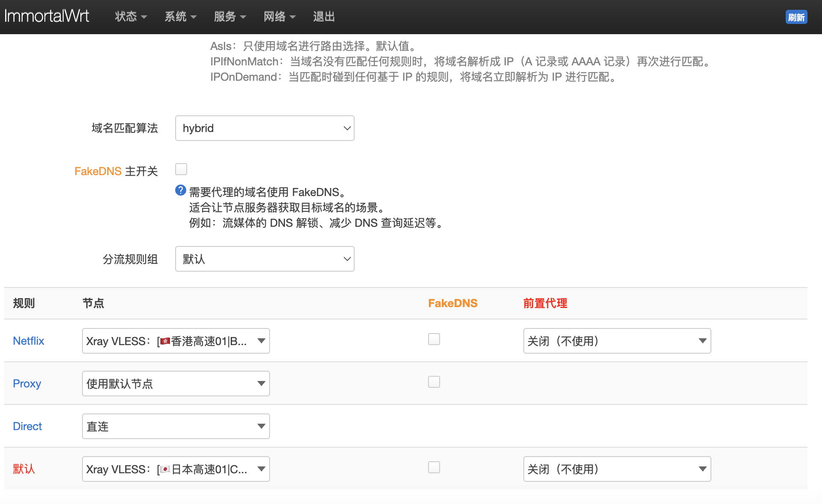Click the 规则 column header

(x=24, y=303)
